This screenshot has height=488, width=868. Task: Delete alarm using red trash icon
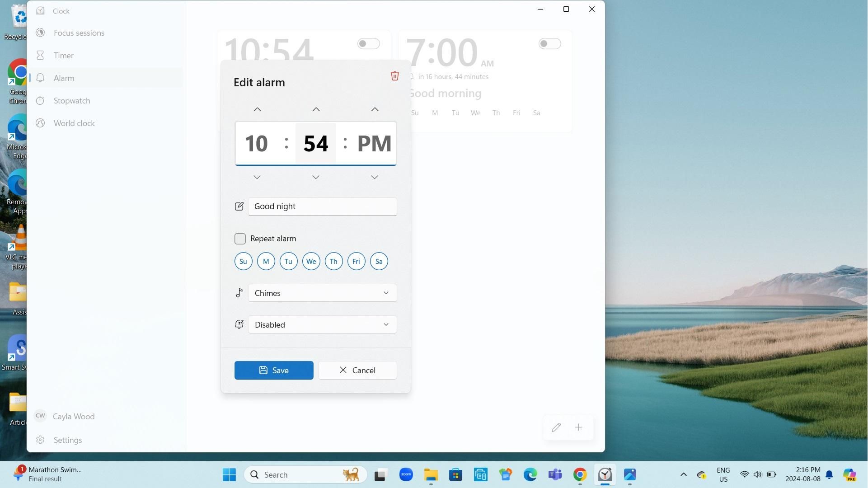[394, 76]
